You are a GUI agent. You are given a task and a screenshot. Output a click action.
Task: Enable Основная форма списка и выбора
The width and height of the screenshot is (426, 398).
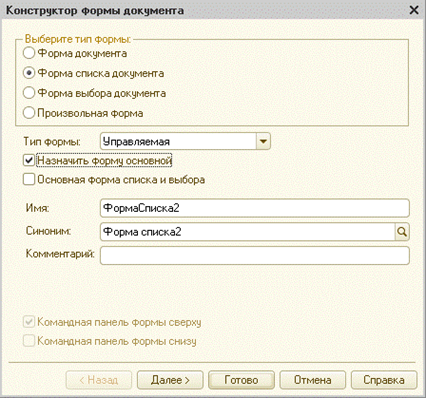[x=29, y=179]
